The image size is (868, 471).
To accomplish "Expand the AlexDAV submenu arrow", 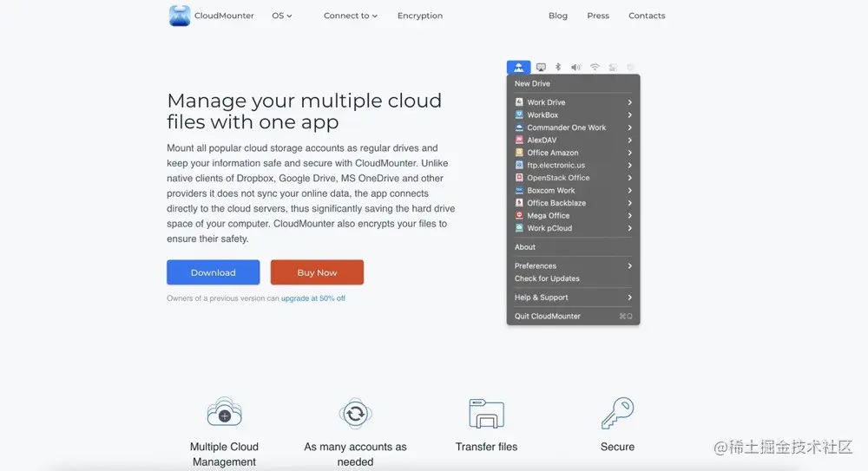I will pos(629,140).
